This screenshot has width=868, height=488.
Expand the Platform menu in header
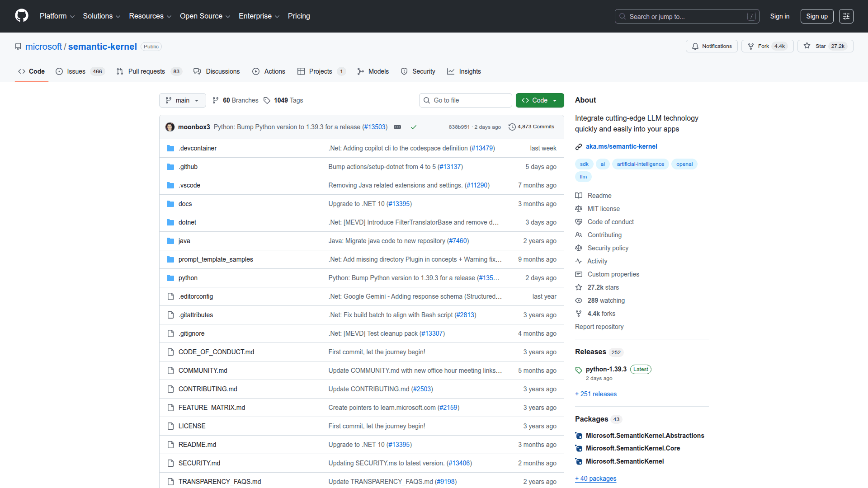[57, 16]
